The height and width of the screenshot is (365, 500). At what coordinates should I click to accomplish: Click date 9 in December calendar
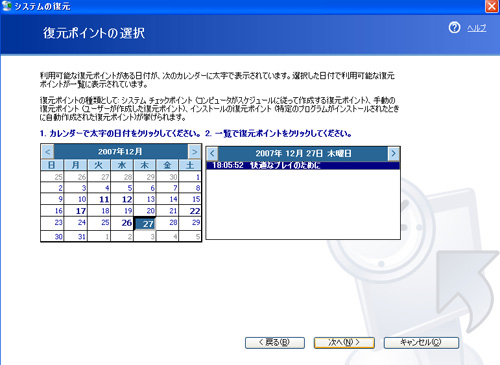(52, 199)
